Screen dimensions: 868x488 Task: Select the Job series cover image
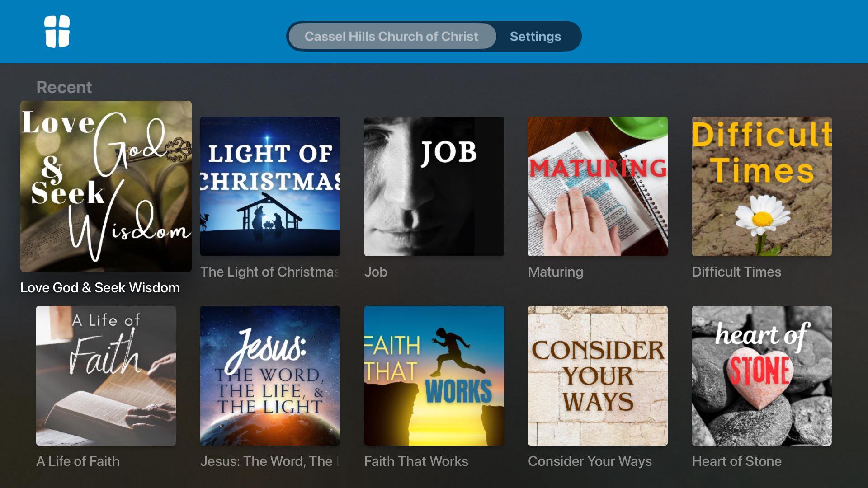pyautogui.click(x=434, y=186)
